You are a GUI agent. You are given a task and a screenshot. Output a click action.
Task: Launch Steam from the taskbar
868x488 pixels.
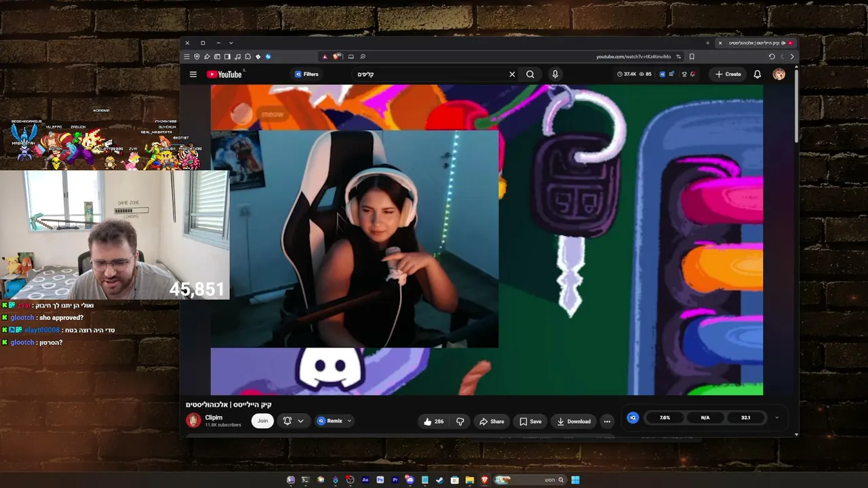pos(439,480)
